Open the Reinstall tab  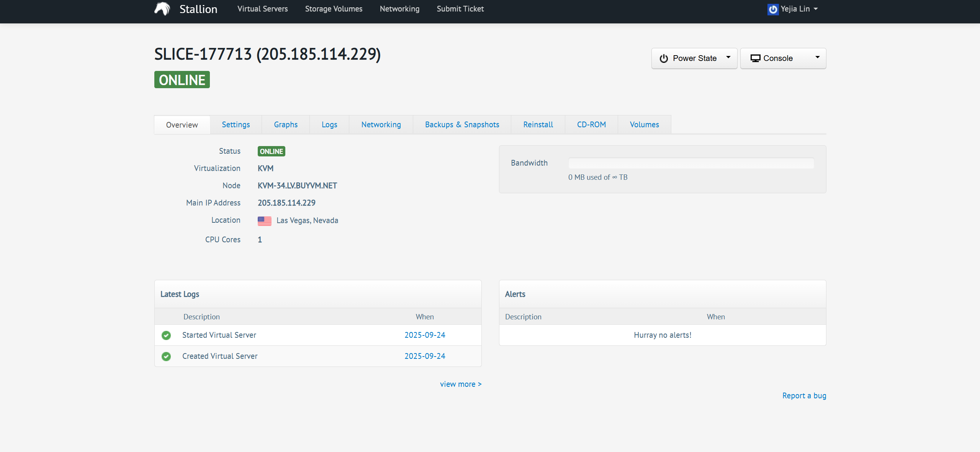coord(538,125)
